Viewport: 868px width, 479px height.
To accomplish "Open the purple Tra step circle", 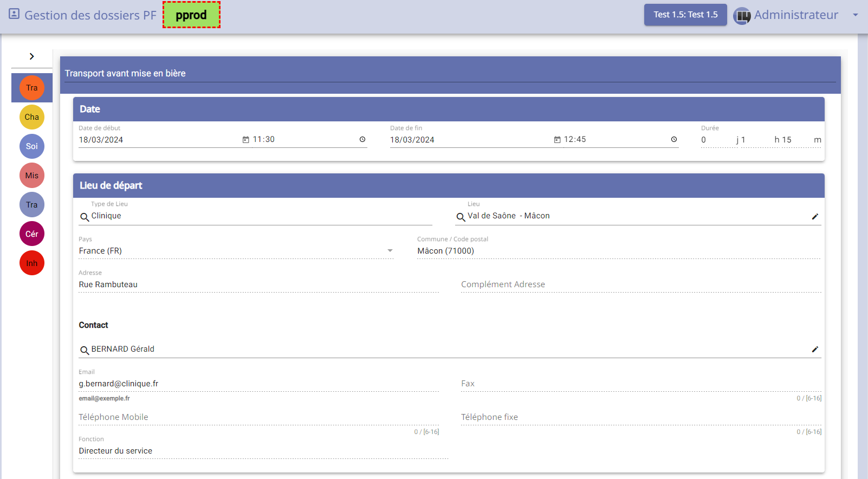I will (32, 205).
